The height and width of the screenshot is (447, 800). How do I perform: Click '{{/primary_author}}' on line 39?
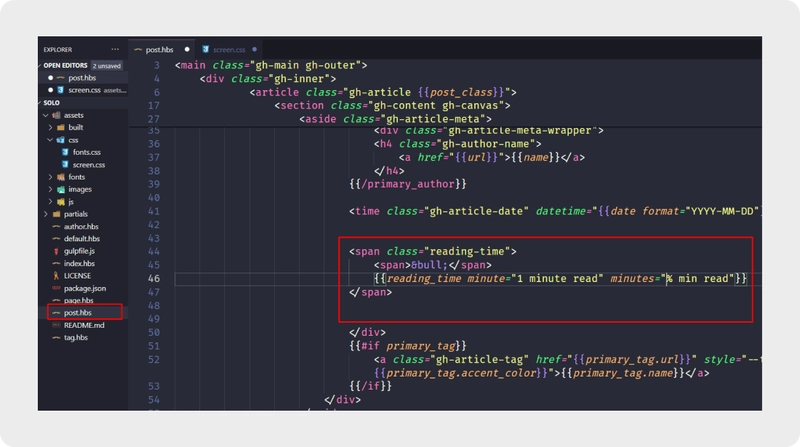(408, 184)
